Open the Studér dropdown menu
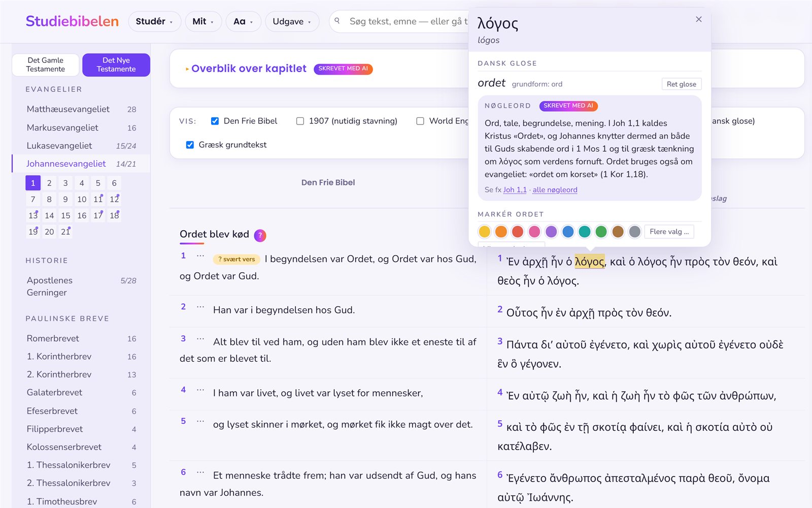The height and width of the screenshot is (508, 812). 154,21
